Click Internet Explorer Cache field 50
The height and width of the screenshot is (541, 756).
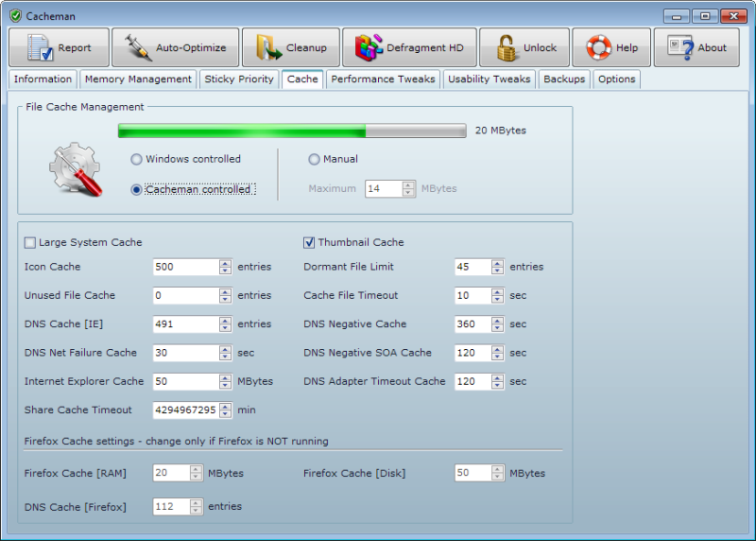coord(186,382)
